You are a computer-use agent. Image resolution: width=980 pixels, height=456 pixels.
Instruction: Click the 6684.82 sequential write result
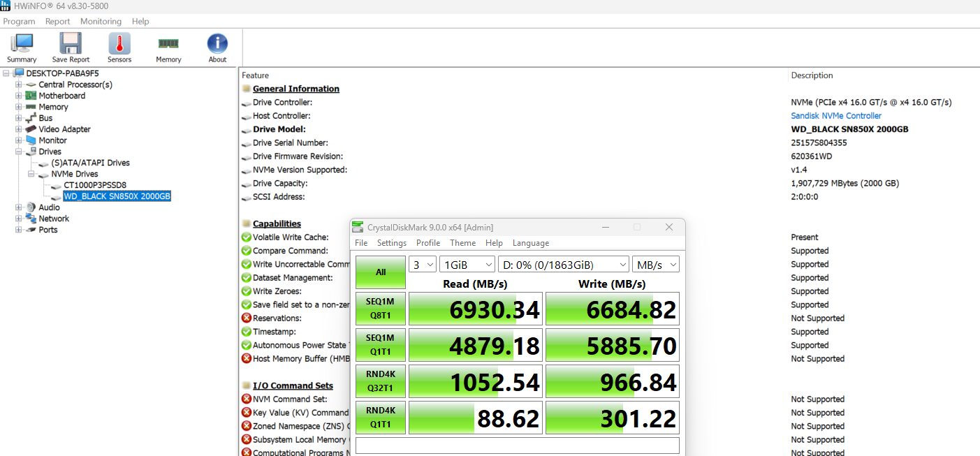pyautogui.click(x=613, y=309)
